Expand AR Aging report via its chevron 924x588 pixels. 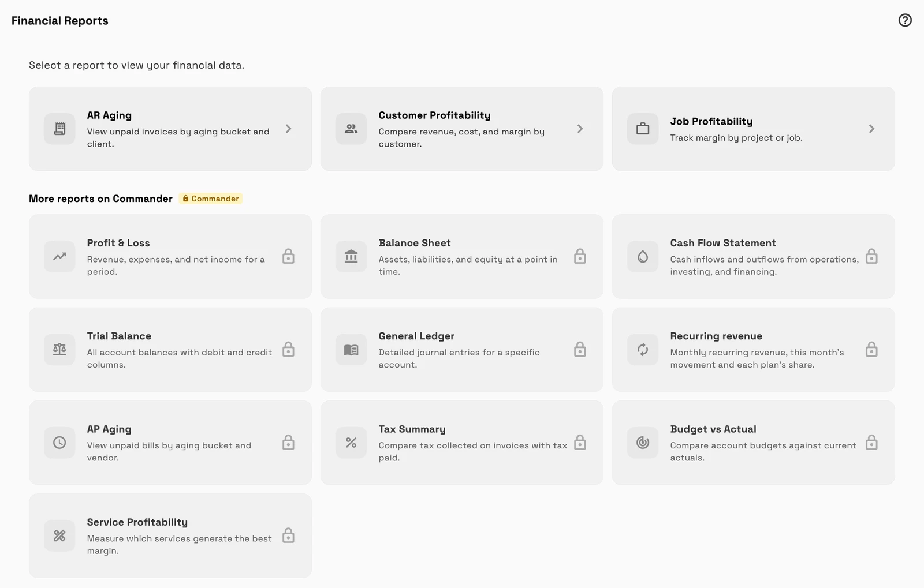288,129
